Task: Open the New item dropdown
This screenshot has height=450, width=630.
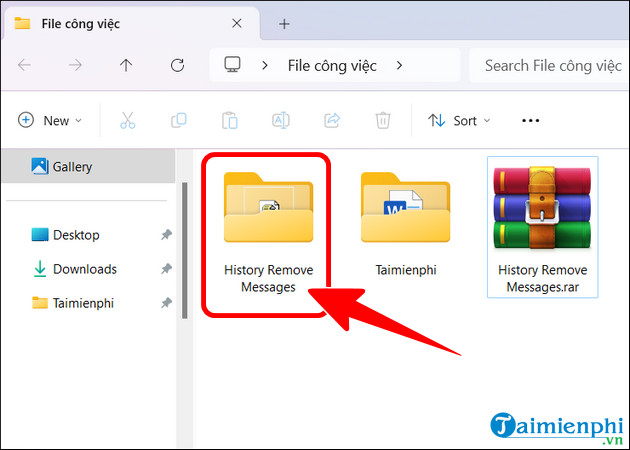Action: tap(50, 120)
